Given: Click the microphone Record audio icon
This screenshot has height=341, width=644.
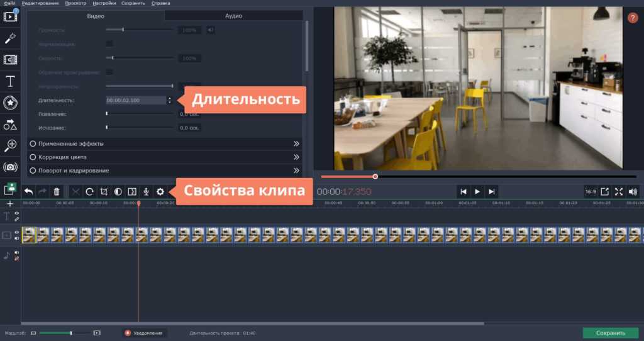Looking at the screenshot, I should pyautogui.click(x=146, y=192).
